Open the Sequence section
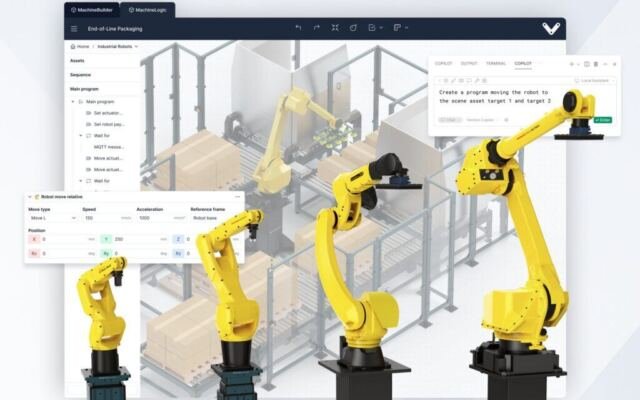Screen dimensions: 640x400 [x=80, y=75]
